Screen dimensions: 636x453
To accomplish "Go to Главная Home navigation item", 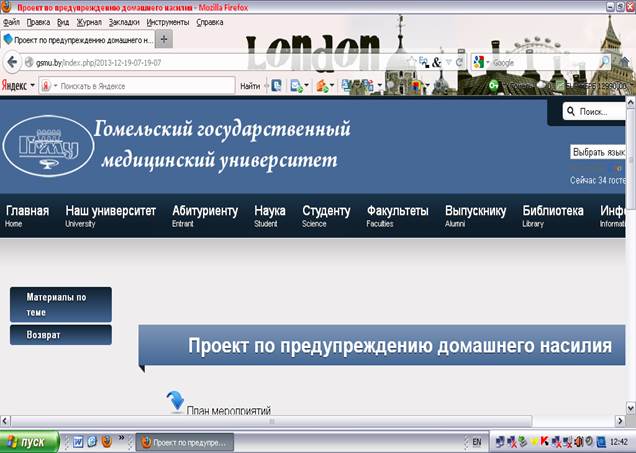I will [x=27, y=216].
